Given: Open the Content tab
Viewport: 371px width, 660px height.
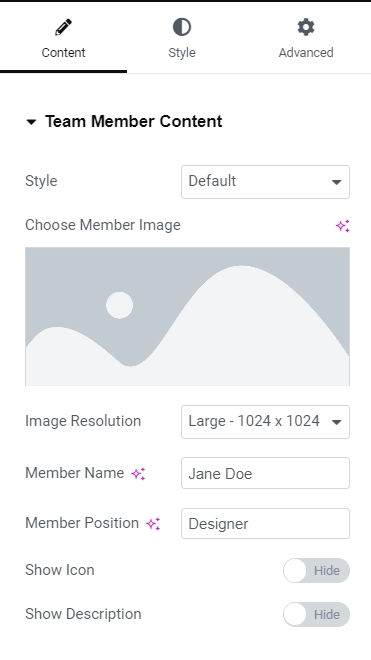Looking at the screenshot, I should coord(63,38).
